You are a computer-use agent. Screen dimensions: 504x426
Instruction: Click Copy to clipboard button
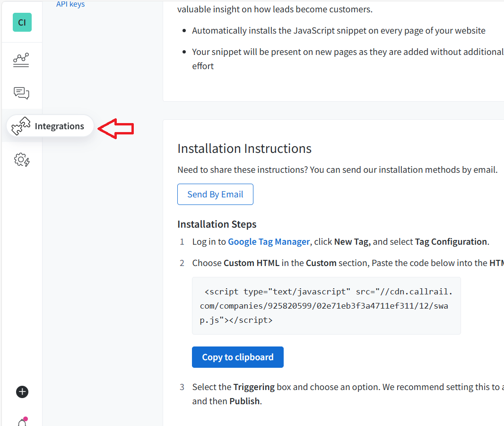coord(237,357)
